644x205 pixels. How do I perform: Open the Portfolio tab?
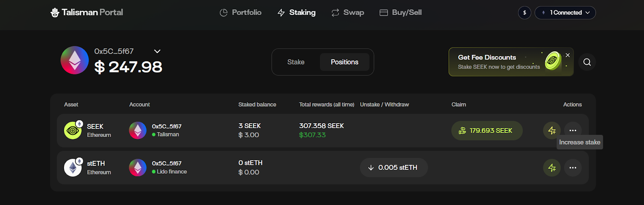[x=241, y=12]
